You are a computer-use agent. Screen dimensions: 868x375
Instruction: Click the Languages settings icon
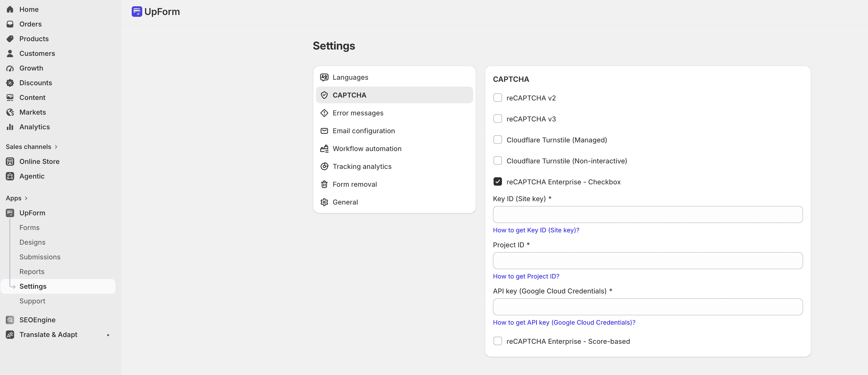(x=324, y=77)
